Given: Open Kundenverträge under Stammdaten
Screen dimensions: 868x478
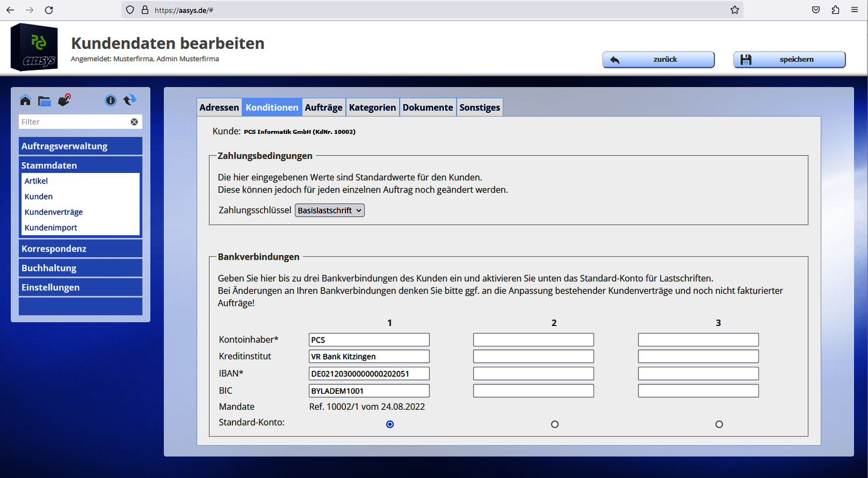Looking at the screenshot, I should pyautogui.click(x=54, y=212).
